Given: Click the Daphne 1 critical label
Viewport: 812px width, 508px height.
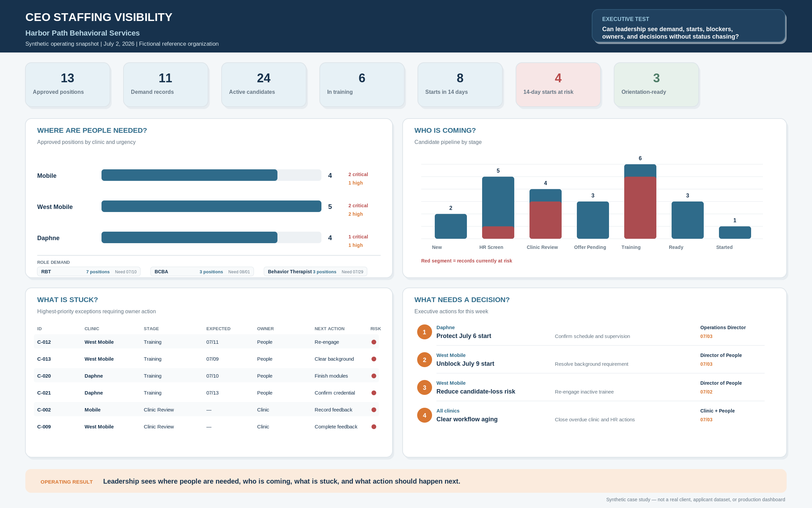Looking at the screenshot, I should pyautogui.click(x=358, y=237).
